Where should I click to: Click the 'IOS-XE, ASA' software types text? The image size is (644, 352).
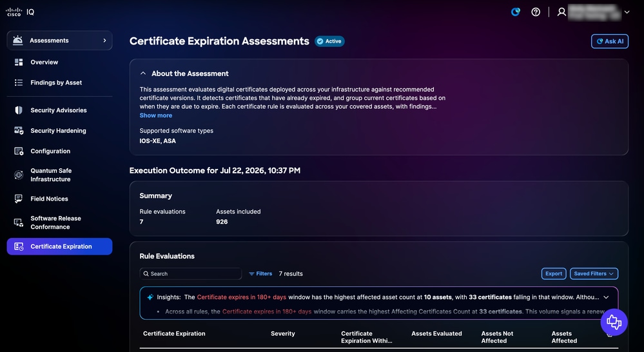(158, 141)
